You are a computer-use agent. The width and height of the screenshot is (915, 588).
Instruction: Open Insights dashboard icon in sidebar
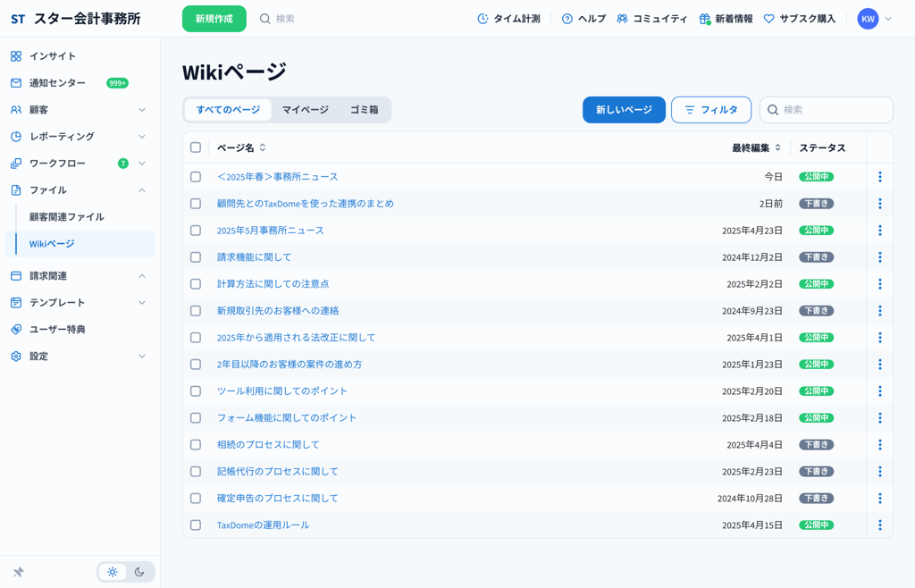point(16,56)
